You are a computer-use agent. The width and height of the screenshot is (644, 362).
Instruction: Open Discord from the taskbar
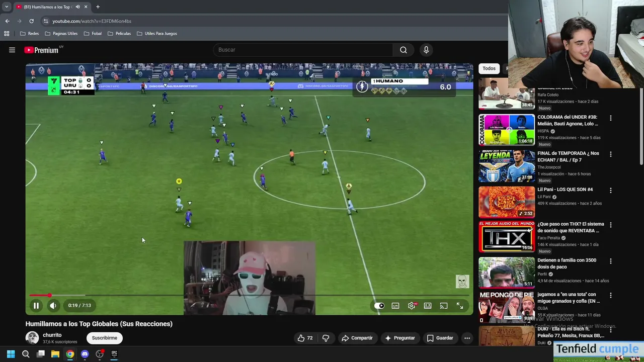(85, 354)
